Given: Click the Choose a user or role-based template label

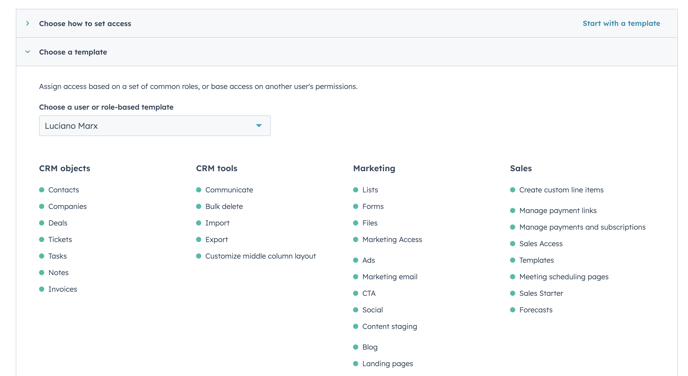Looking at the screenshot, I should click(x=106, y=107).
